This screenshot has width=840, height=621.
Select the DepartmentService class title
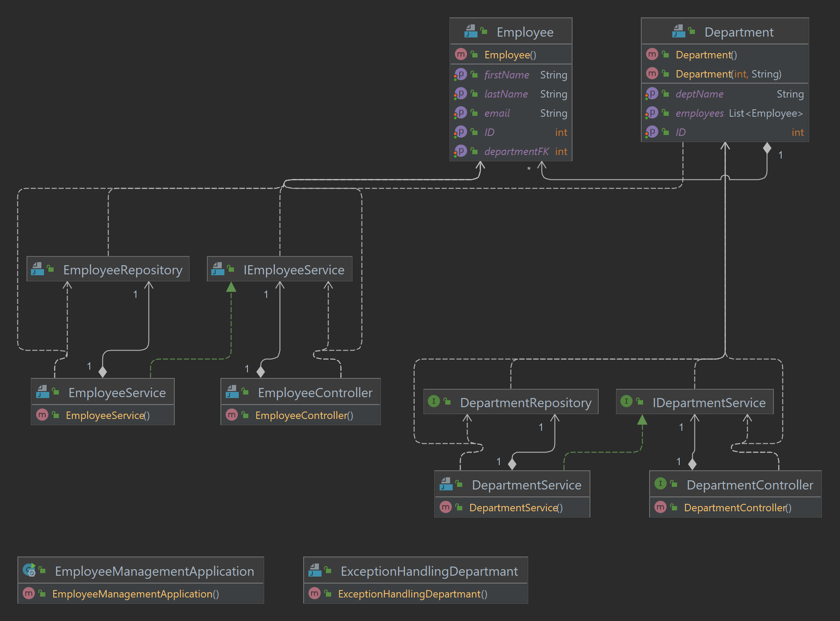pos(526,485)
